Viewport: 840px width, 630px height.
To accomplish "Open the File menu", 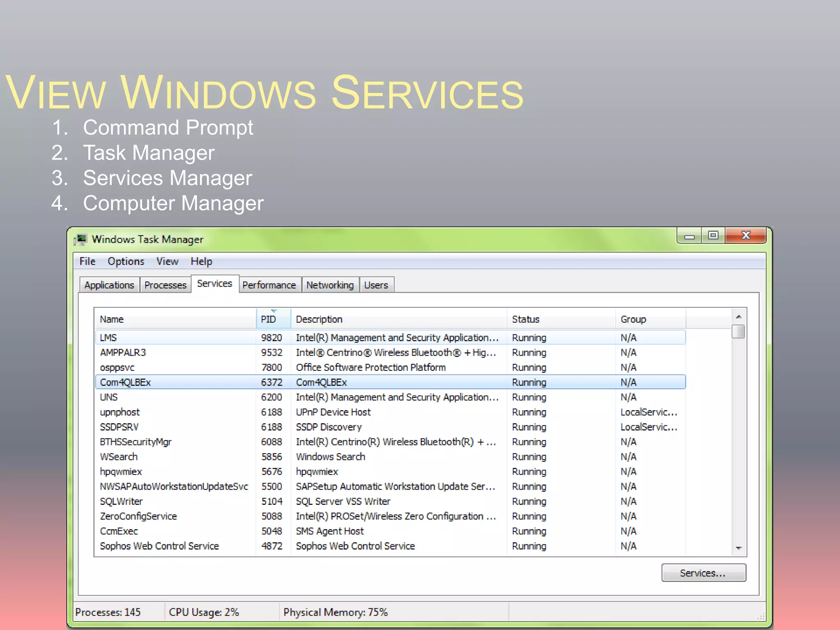I will tap(87, 261).
